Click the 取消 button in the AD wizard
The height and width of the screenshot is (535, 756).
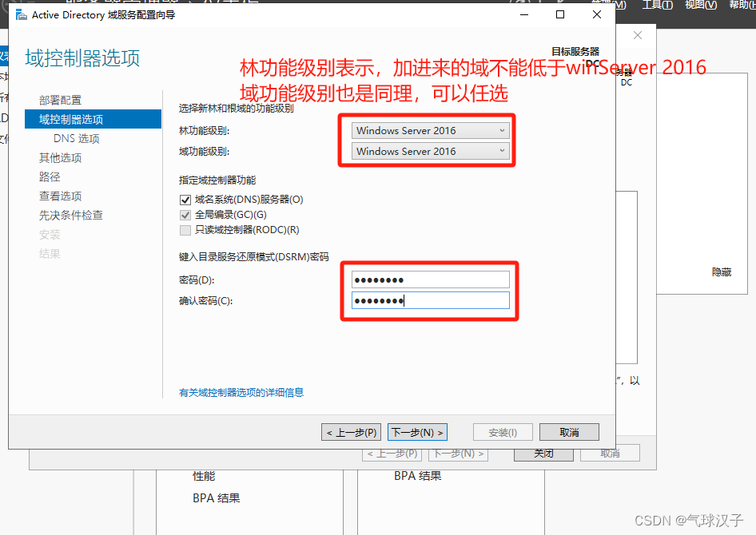click(x=570, y=433)
